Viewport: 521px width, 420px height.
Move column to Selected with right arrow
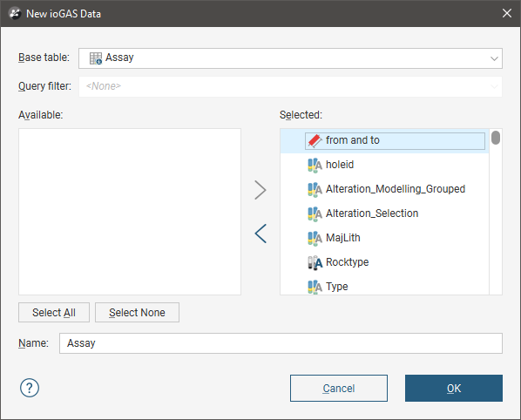click(260, 190)
